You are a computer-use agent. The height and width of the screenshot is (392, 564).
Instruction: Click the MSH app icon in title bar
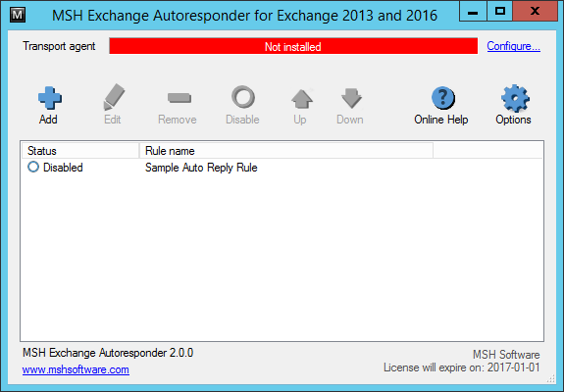18,15
